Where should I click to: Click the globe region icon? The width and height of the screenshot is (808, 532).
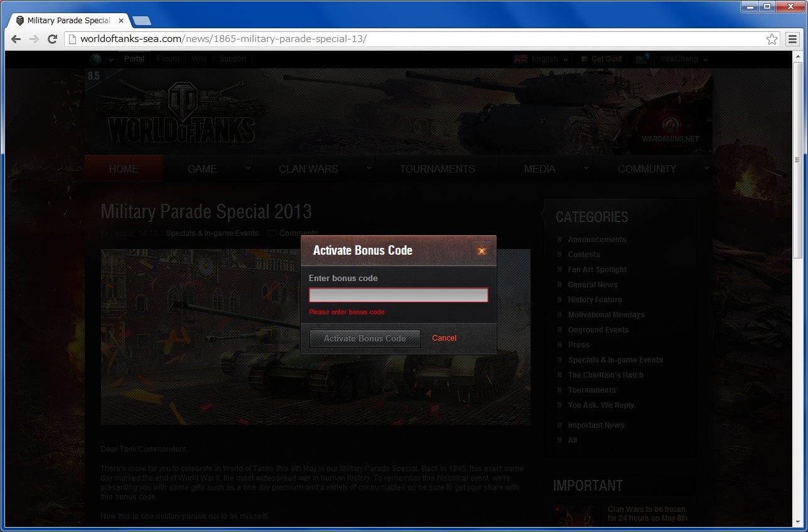tap(95, 59)
